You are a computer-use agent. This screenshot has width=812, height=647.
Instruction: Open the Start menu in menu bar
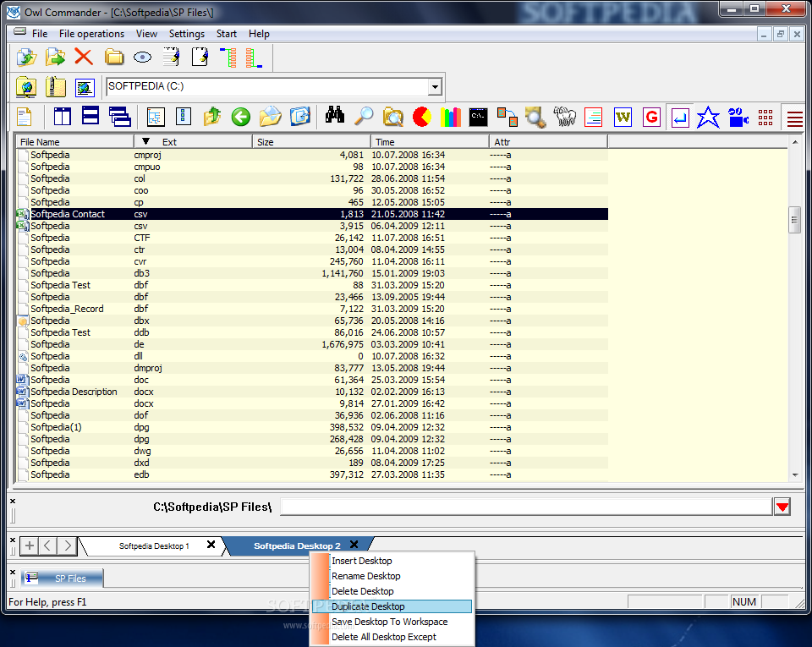(227, 34)
